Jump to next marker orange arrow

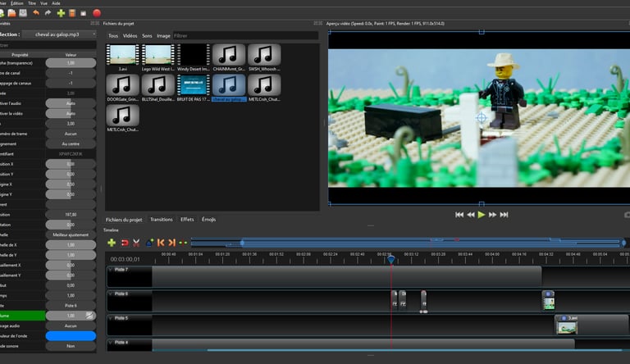click(x=172, y=243)
